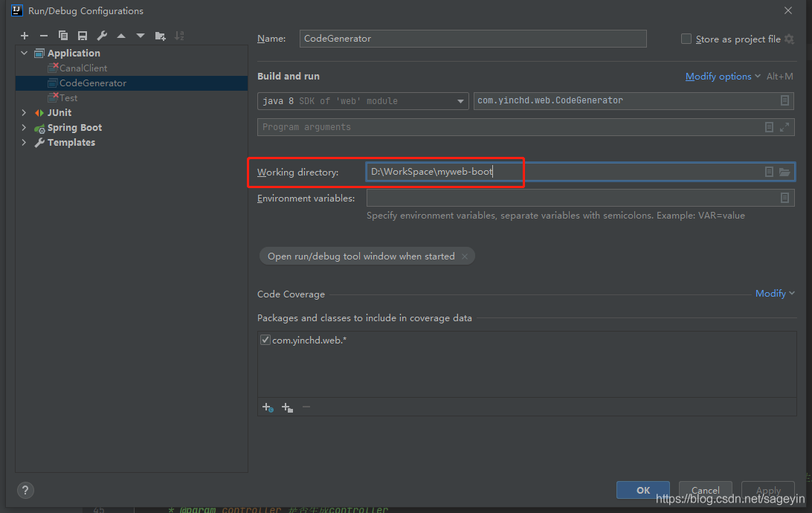Expand the JUnit tree node
The height and width of the screenshot is (513, 812).
click(24, 113)
